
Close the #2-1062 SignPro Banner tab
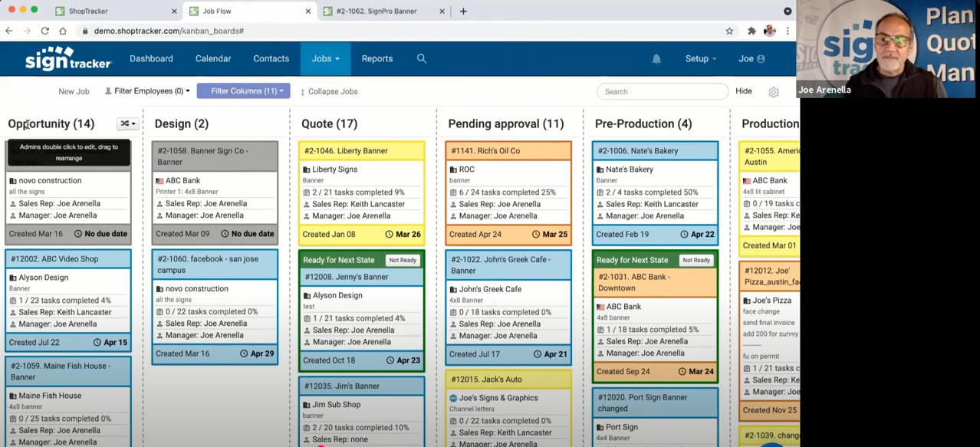[x=442, y=12]
